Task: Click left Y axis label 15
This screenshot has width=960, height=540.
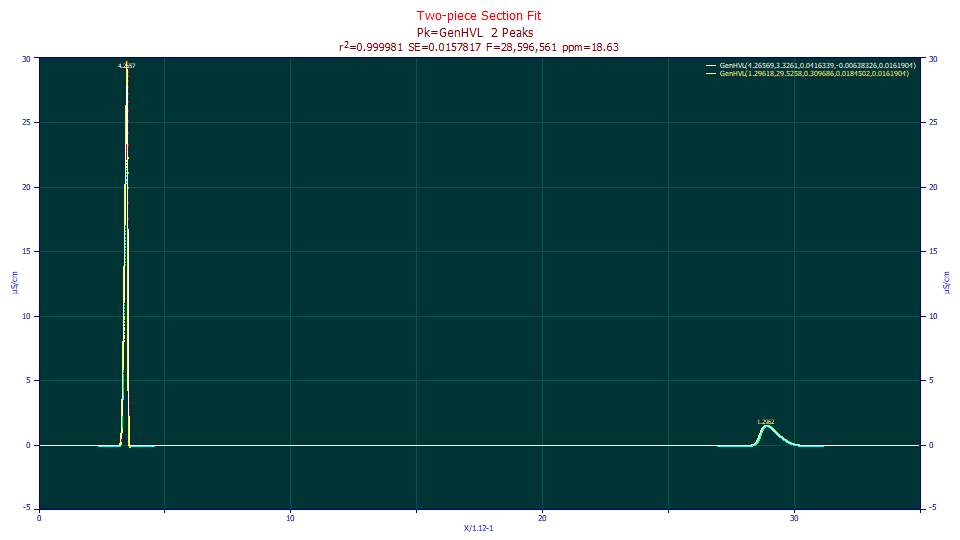Action: click(x=26, y=252)
